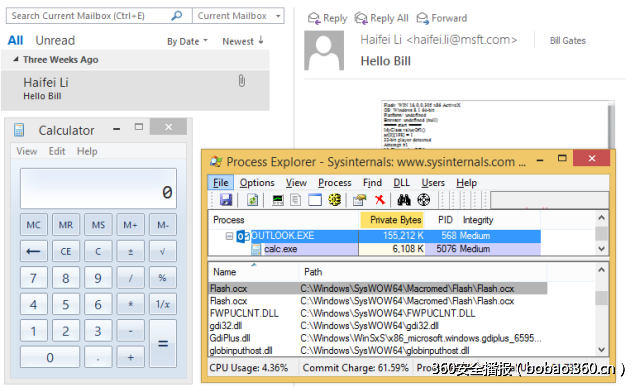Click the Calculator MS memory button
This screenshot has width=640, height=387.
(98, 225)
